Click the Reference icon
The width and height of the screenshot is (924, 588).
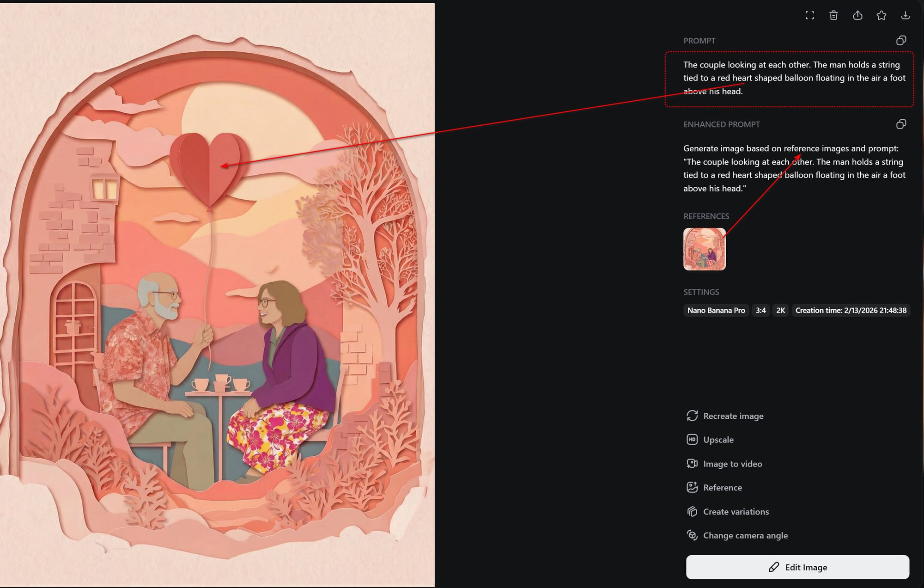[x=692, y=487]
